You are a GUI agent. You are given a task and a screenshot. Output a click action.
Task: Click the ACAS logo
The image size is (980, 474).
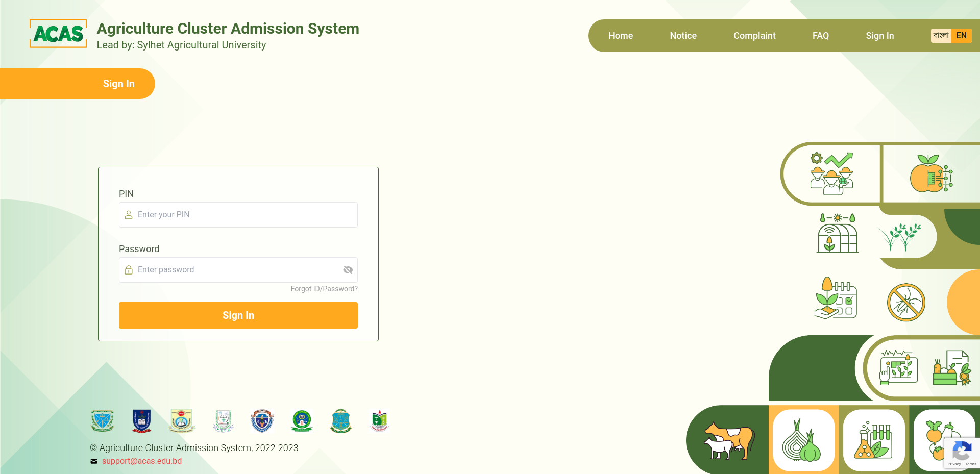coord(58,34)
